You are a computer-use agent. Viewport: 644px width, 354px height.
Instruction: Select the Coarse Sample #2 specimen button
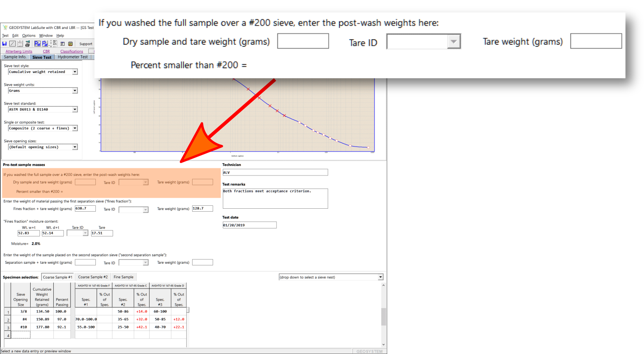point(93,277)
